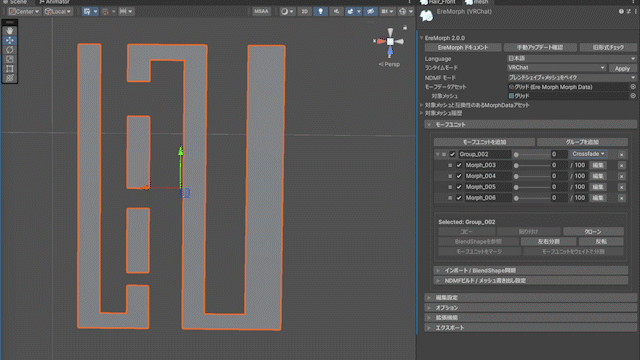Remove Morph_004 with its X button
Viewport: 640px width, 360px height.
coord(621,176)
